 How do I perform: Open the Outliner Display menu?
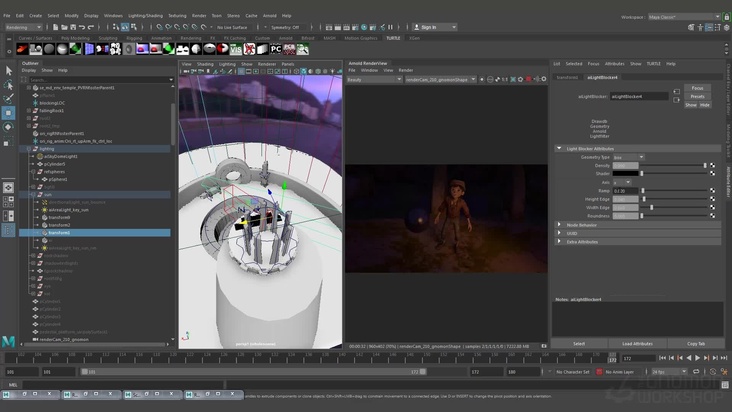(28, 70)
